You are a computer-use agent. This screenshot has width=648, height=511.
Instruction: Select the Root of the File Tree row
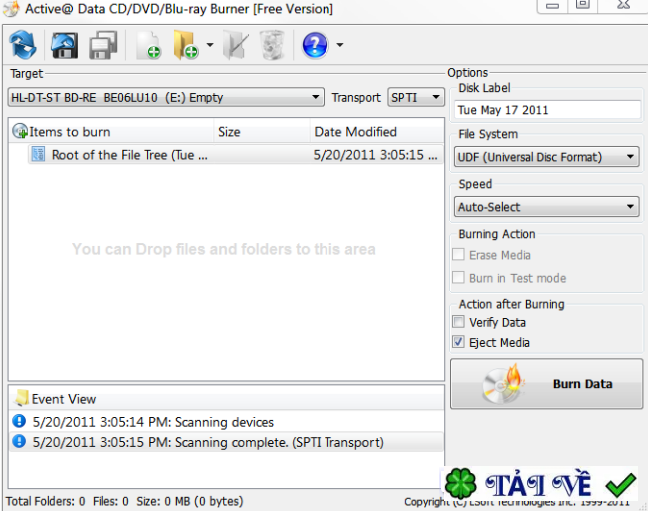[x=236, y=155]
